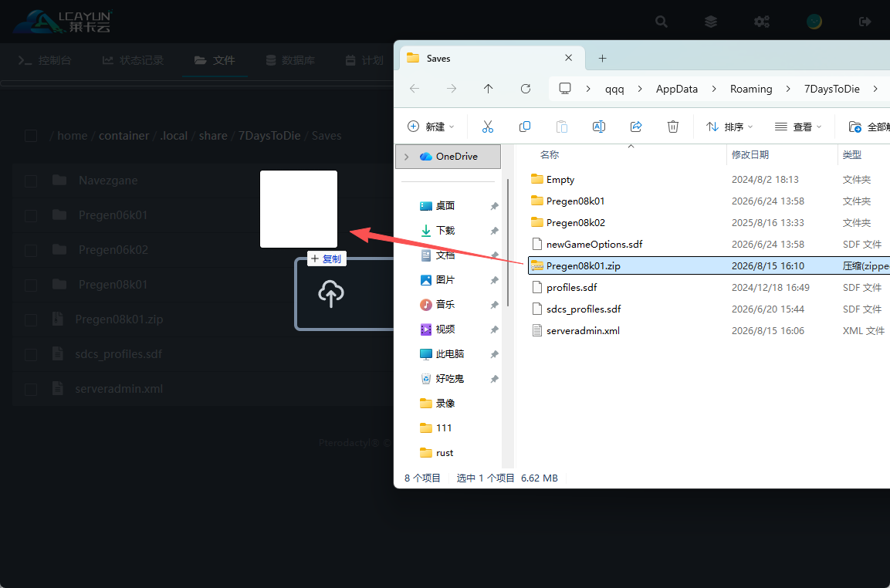
Task: Open the View (查看) dropdown
Action: point(798,127)
